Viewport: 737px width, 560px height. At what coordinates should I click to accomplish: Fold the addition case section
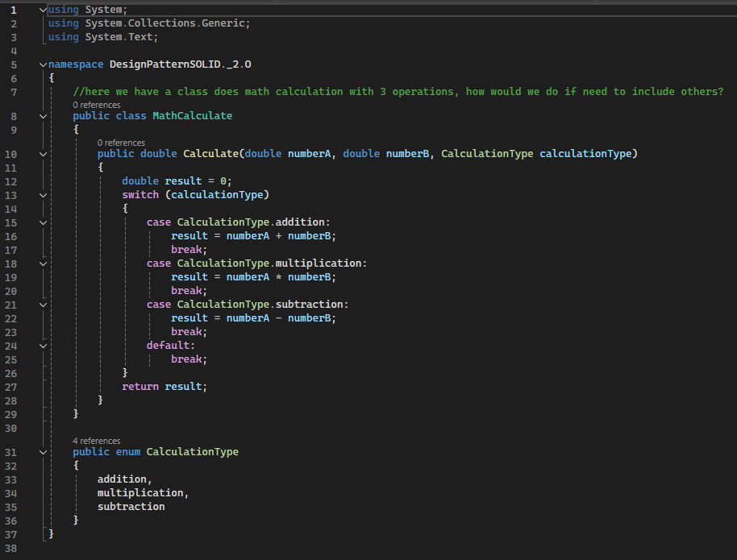coord(43,222)
